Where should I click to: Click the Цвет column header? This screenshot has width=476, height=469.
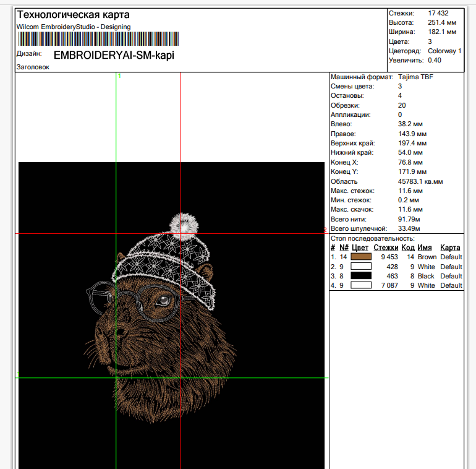360,247
